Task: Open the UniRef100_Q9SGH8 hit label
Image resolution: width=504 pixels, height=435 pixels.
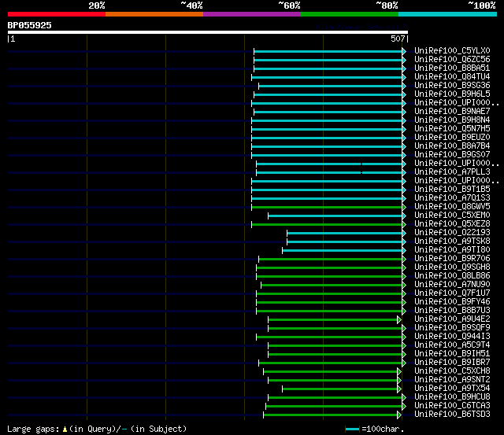Action: (x=452, y=267)
